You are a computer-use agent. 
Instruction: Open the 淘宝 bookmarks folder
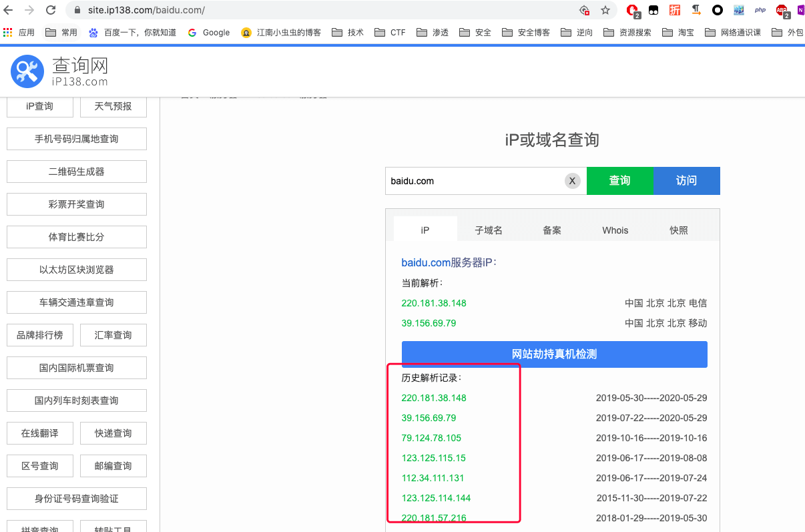coord(678,32)
